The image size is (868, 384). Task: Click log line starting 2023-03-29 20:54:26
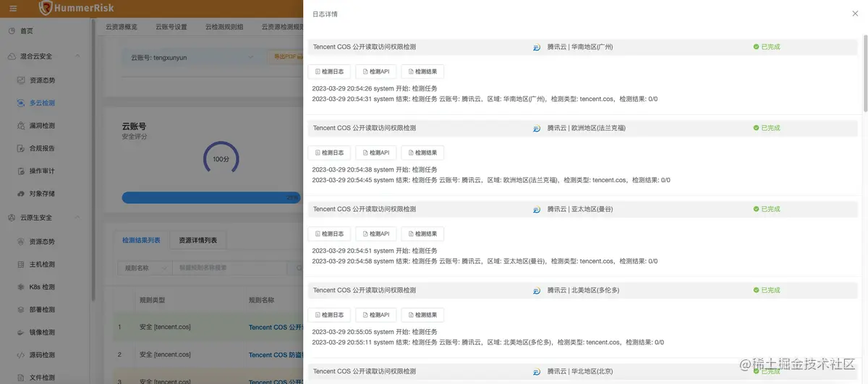click(x=375, y=89)
